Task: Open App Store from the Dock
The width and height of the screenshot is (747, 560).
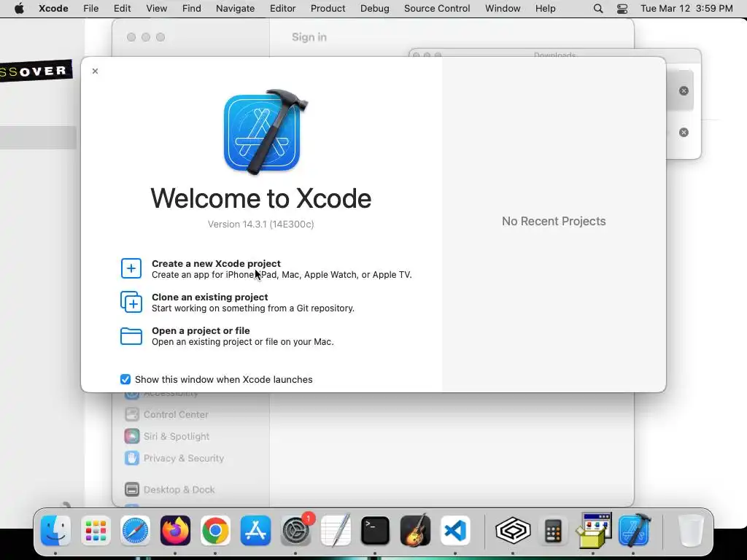Action: [255, 531]
